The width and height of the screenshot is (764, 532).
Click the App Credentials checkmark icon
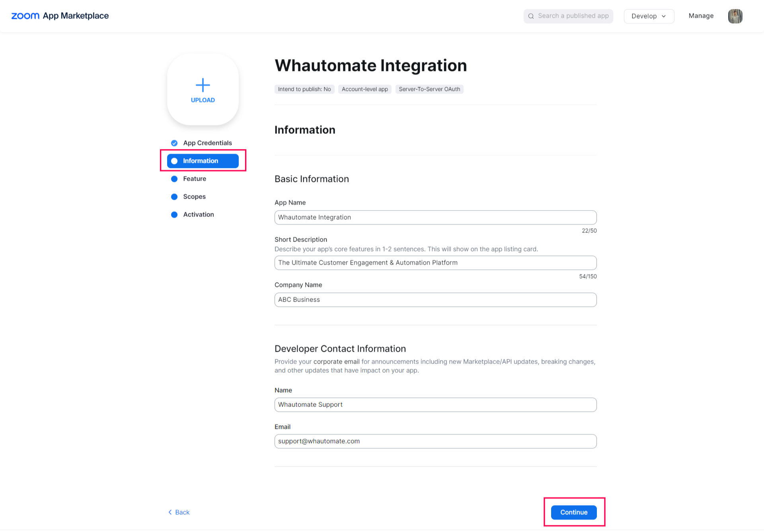point(174,143)
